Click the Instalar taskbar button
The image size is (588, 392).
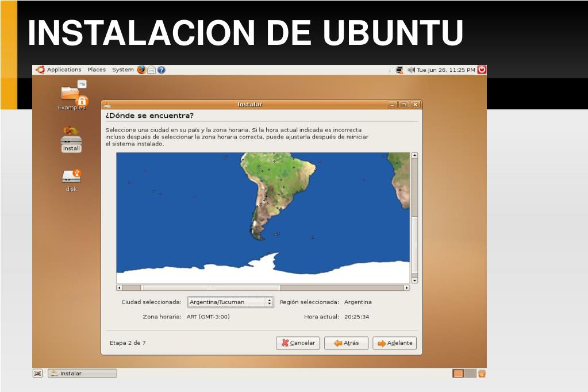pyautogui.click(x=82, y=373)
